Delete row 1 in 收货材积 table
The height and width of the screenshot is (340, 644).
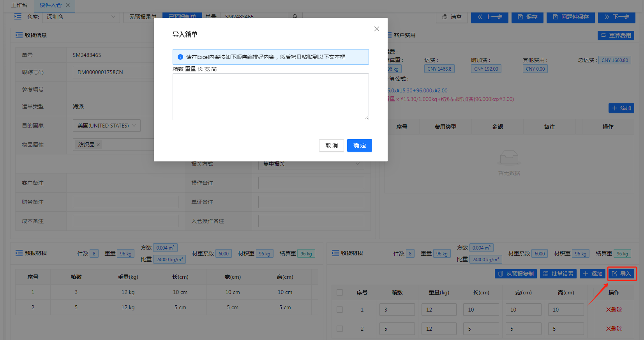click(614, 310)
